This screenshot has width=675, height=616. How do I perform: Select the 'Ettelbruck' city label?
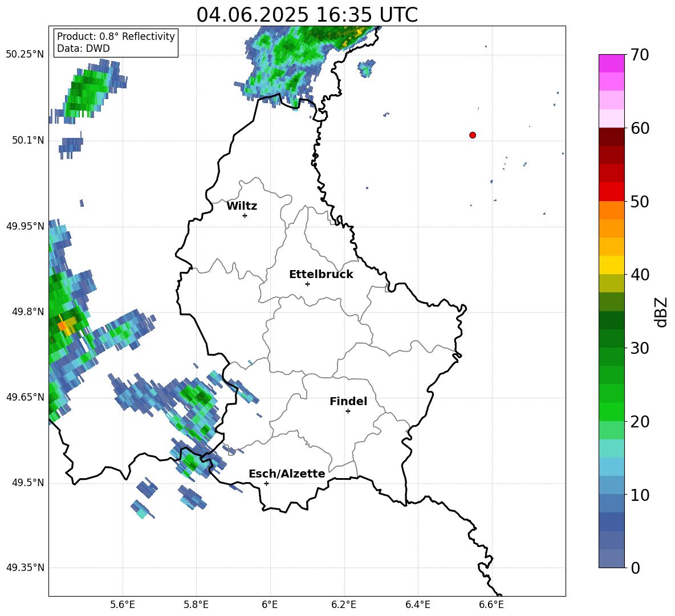pyautogui.click(x=321, y=275)
